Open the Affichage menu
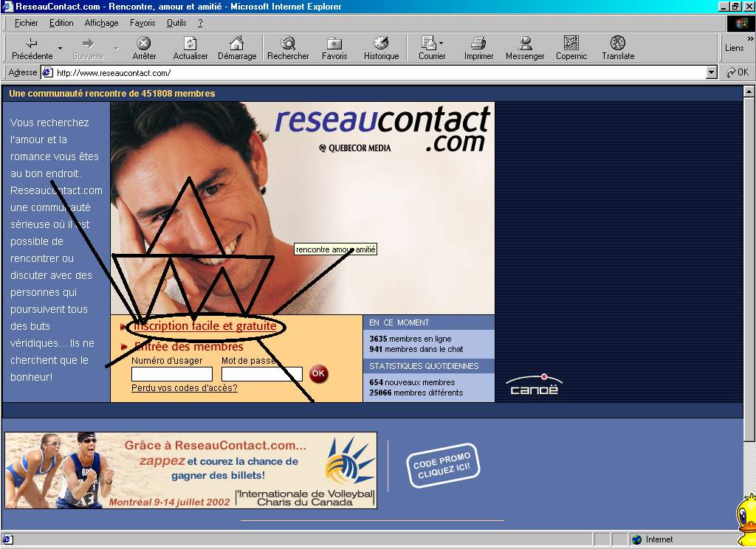Screen dimensions: 756x549 coord(101,23)
